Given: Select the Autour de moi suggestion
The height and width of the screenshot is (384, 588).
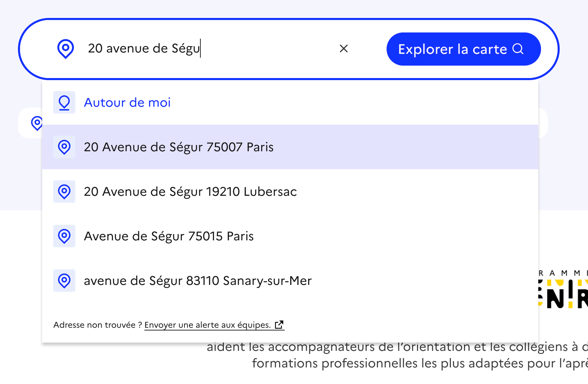Looking at the screenshot, I should click(x=127, y=103).
